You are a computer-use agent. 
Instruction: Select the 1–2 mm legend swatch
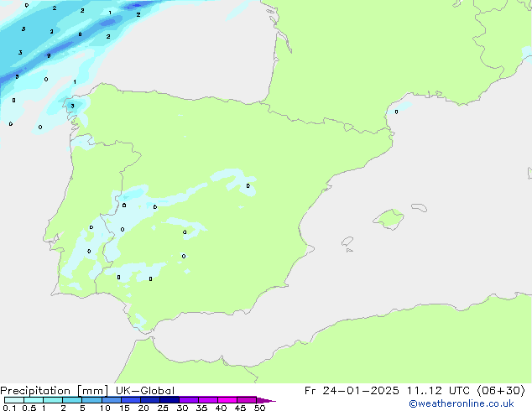point(53,400)
